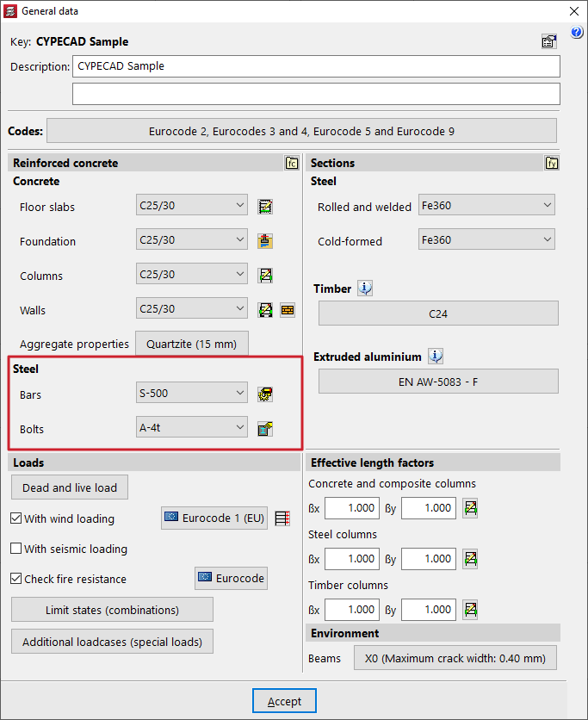Open Floor slabs concrete dropdown
The image size is (588, 720).
(192, 205)
